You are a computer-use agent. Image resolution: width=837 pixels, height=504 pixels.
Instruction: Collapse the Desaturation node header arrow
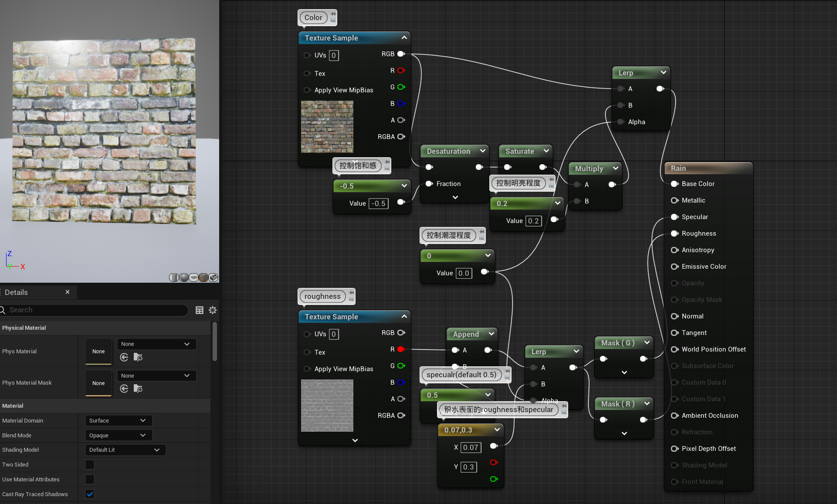click(x=483, y=151)
